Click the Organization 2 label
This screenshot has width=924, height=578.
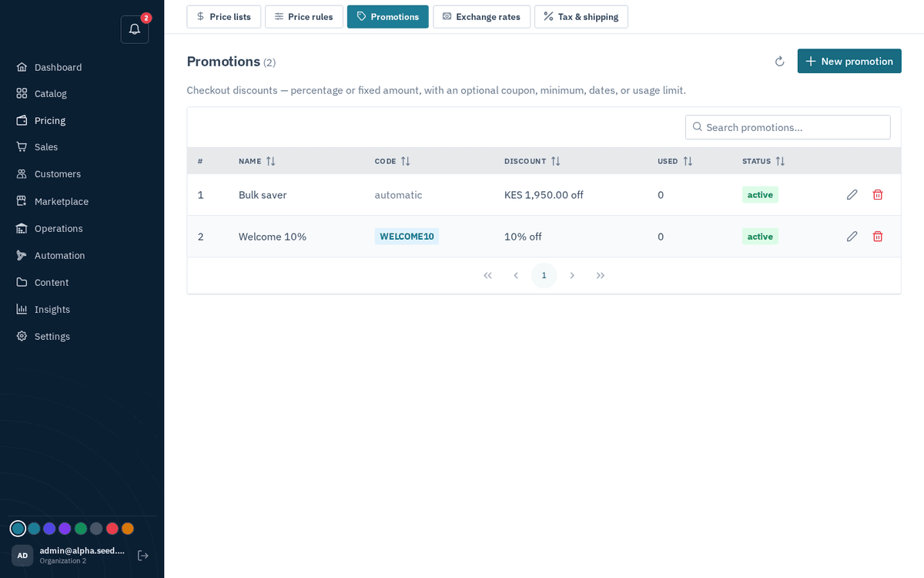click(x=63, y=561)
